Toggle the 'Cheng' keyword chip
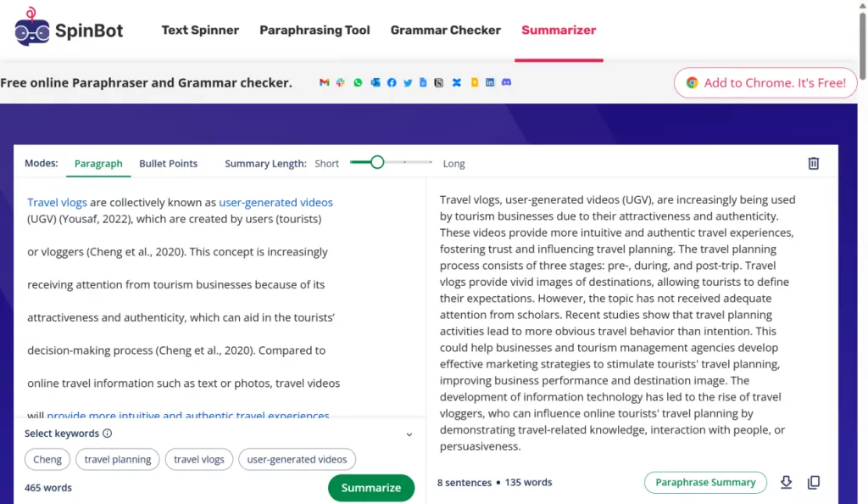The image size is (868, 504). 47,460
